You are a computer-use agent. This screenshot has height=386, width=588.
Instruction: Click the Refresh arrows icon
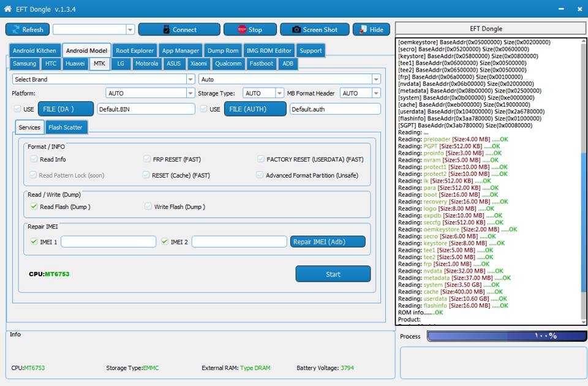15,29
